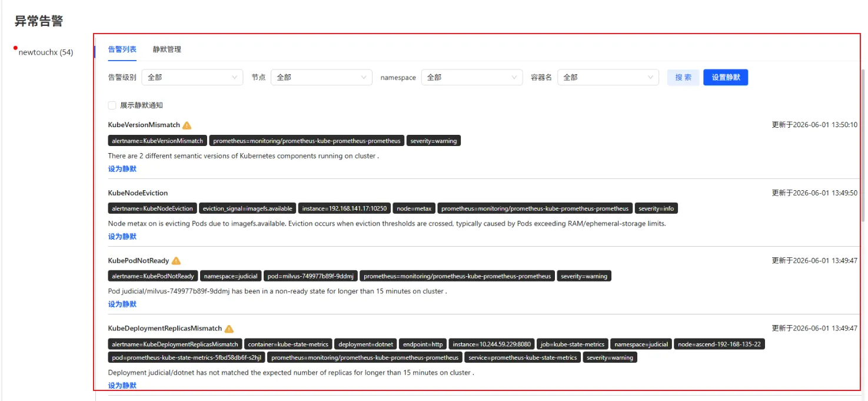Viewport: 868px width, 401px height.
Task: Click the 异常告警 page heading
Action: pyautogui.click(x=39, y=21)
